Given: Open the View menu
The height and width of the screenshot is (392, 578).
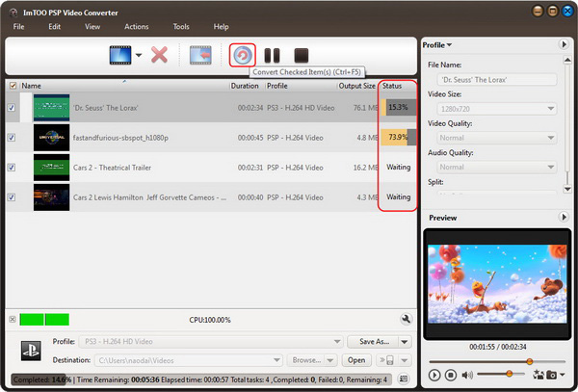Looking at the screenshot, I should 92,27.
